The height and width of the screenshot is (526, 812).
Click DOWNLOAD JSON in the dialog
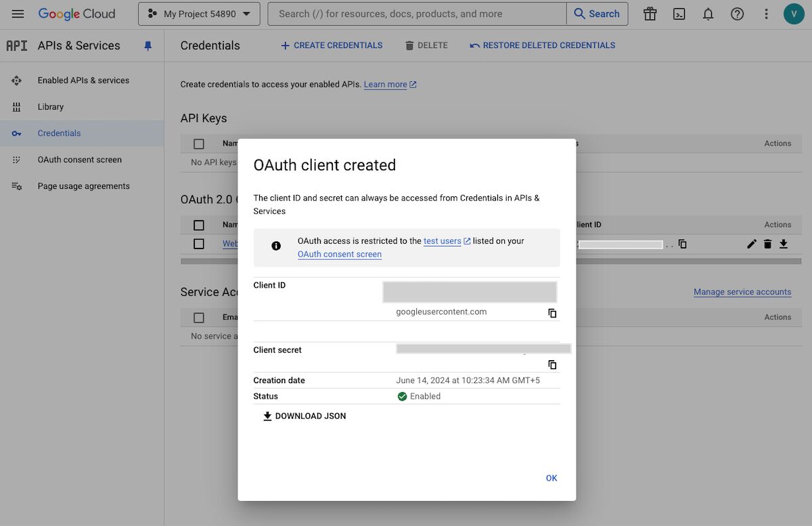point(304,416)
